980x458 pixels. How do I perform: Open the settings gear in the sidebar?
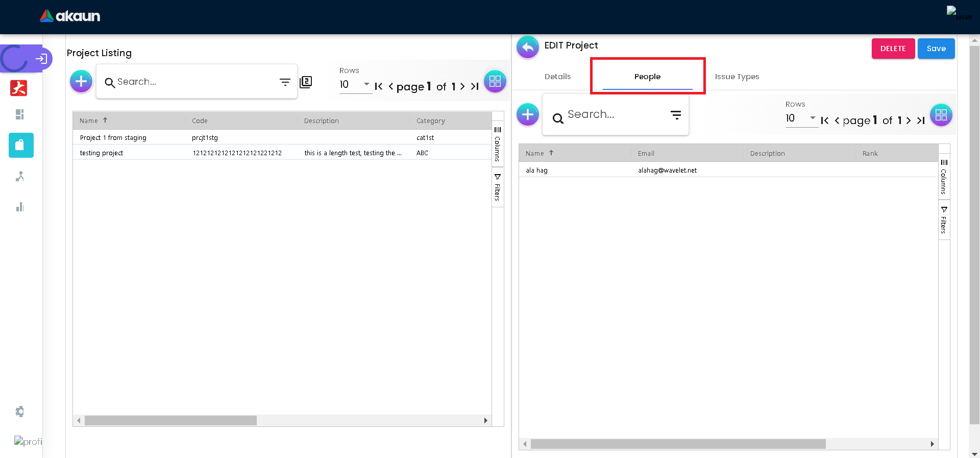[x=20, y=412]
